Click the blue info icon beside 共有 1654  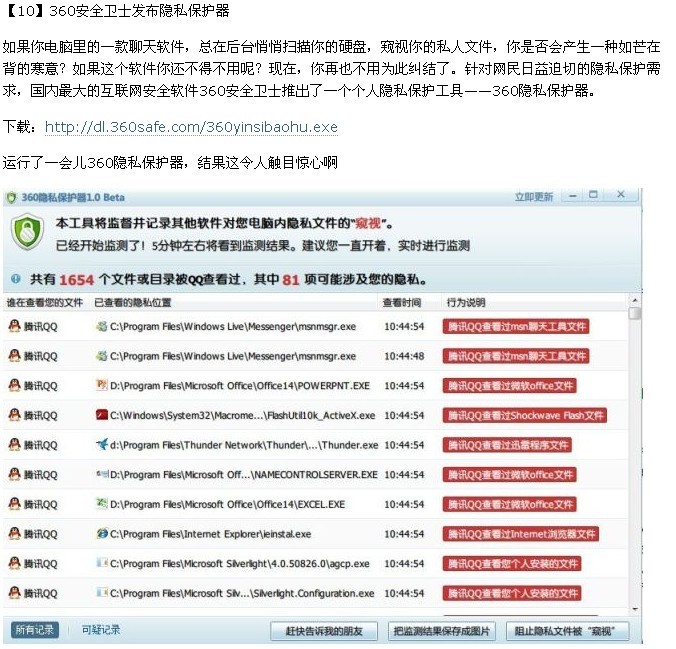(x=16, y=279)
